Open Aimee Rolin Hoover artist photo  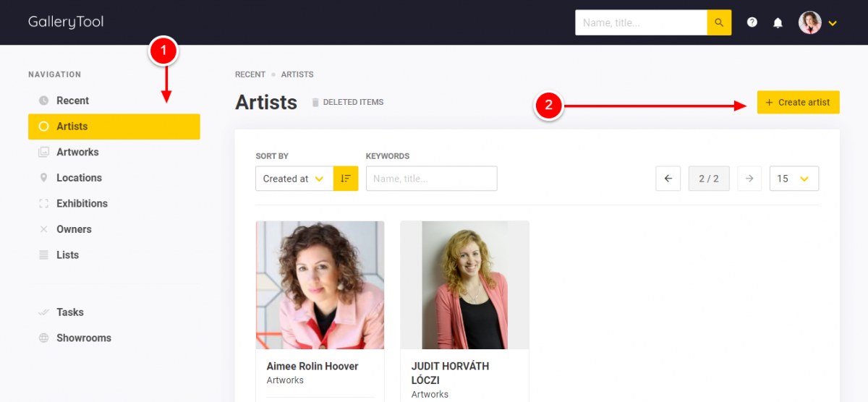coord(320,286)
